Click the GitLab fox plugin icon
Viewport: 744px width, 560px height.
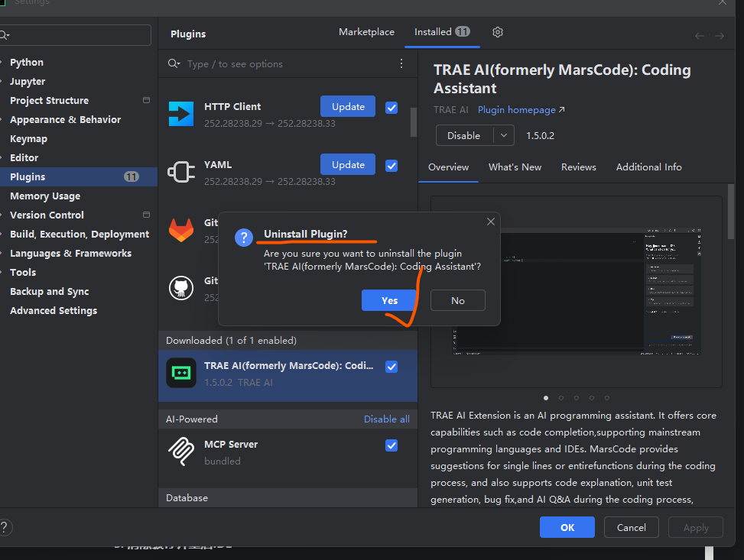(x=180, y=230)
